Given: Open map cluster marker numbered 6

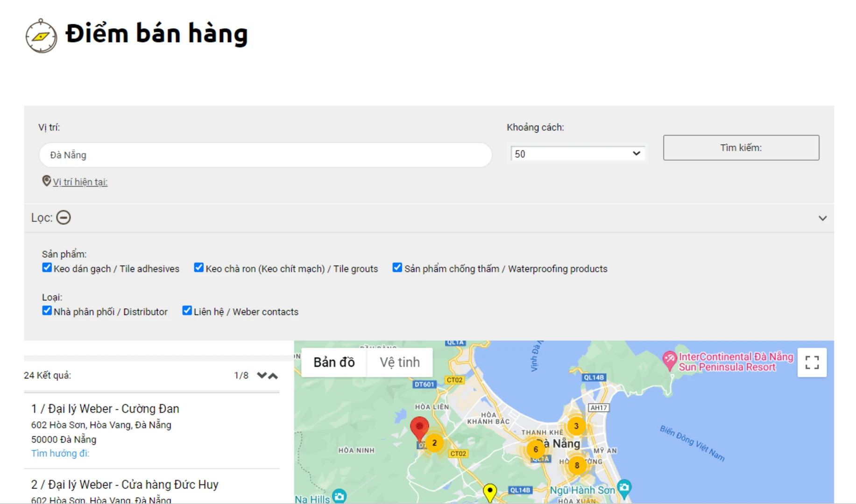Looking at the screenshot, I should (535, 449).
